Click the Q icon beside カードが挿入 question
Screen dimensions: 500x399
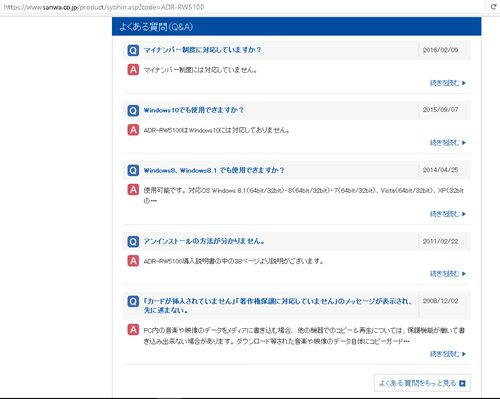pos(133,301)
